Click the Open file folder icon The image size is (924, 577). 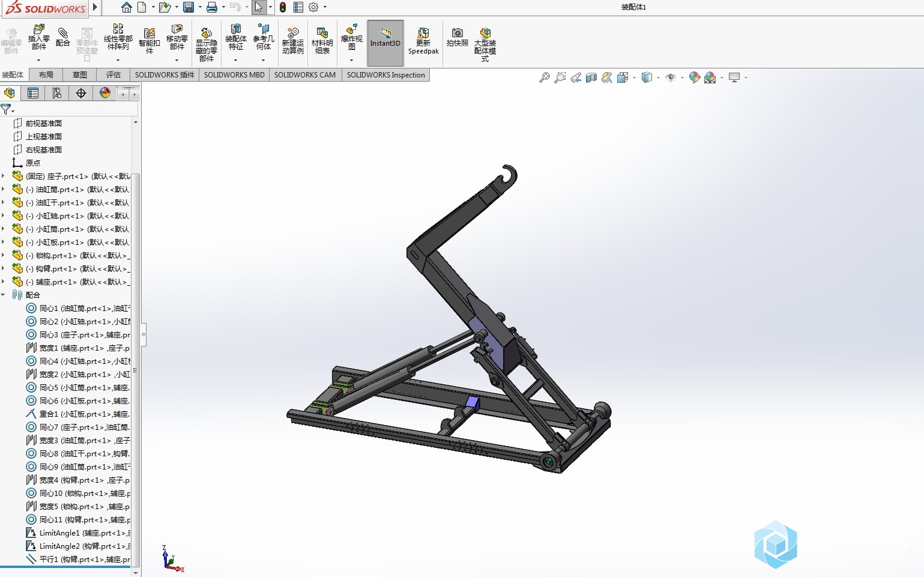(165, 7)
